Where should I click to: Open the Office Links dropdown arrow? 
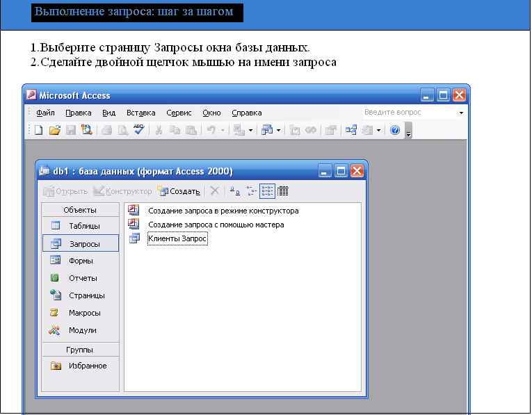tap(250, 130)
